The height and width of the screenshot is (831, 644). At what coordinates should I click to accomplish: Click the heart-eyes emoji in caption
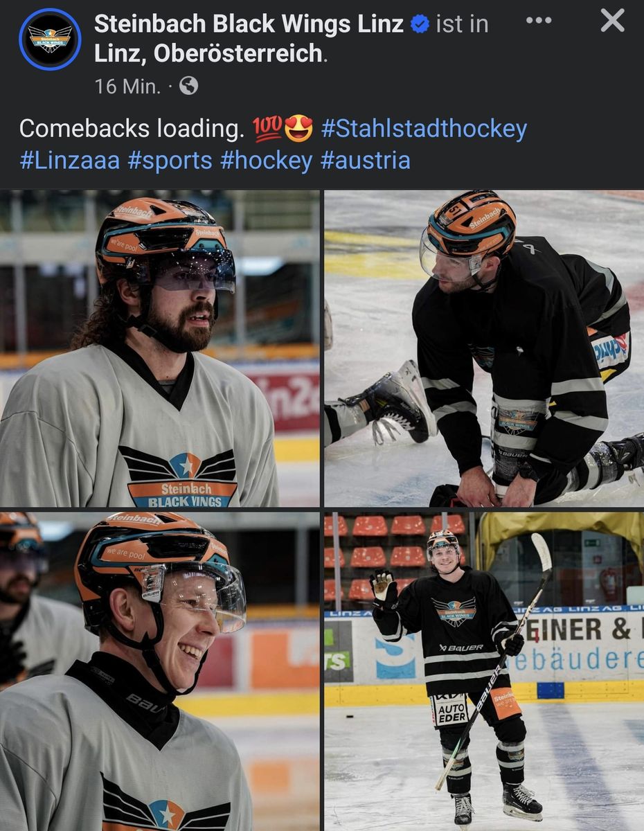pos(298,129)
